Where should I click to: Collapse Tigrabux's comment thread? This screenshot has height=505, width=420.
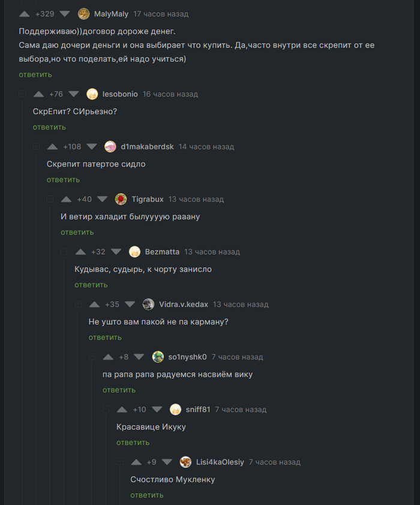pos(50,199)
